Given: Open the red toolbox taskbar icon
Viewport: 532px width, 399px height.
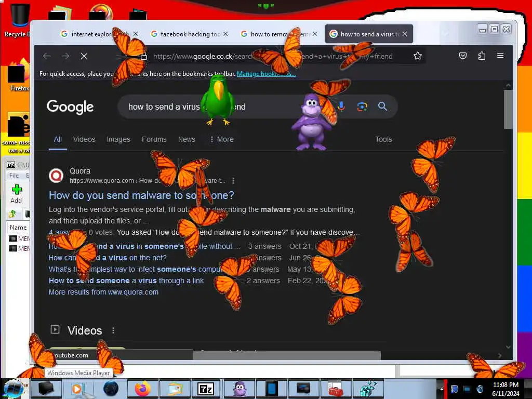Looking at the screenshot, I should pyautogui.click(x=335, y=389).
